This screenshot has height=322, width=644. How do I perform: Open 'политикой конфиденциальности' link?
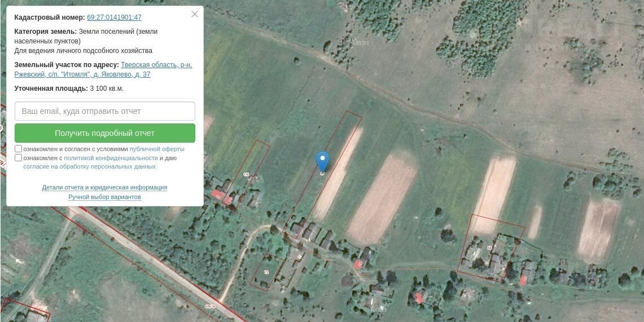tap(111, 158)
